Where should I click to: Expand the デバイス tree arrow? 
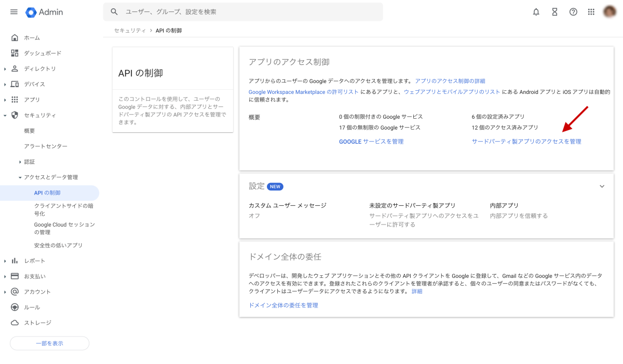point(5,84)
